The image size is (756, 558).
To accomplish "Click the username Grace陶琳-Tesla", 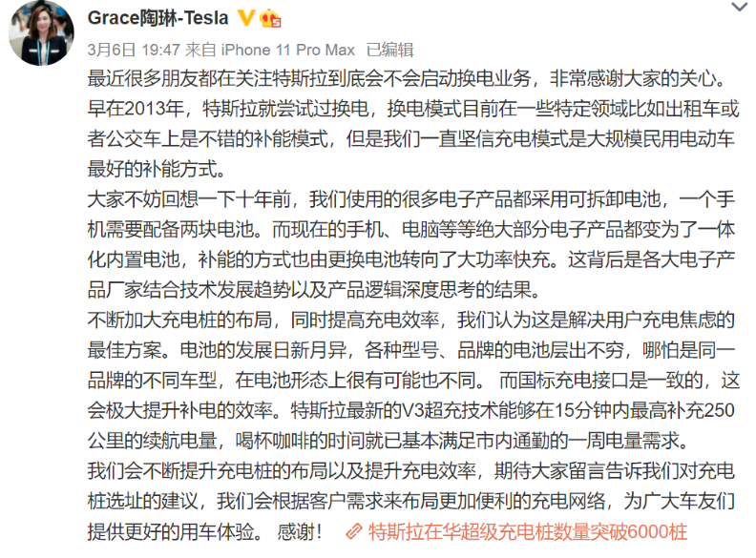I will tap(157, 18).
